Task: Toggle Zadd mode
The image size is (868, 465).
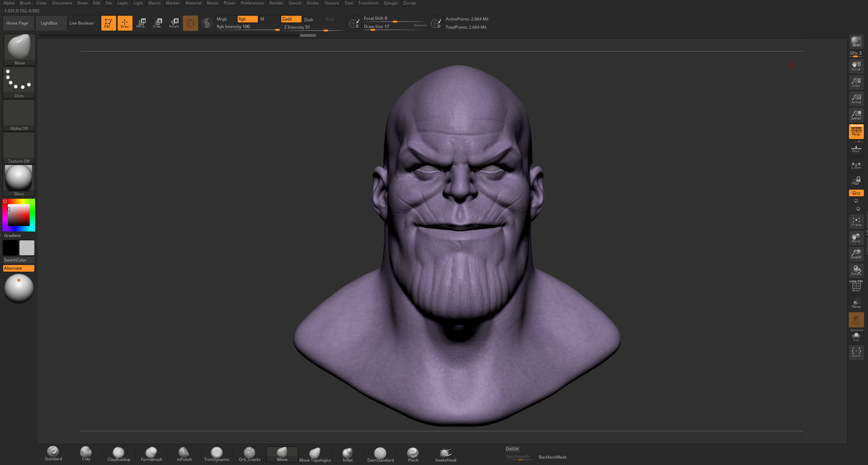Action: click(291, 19)
